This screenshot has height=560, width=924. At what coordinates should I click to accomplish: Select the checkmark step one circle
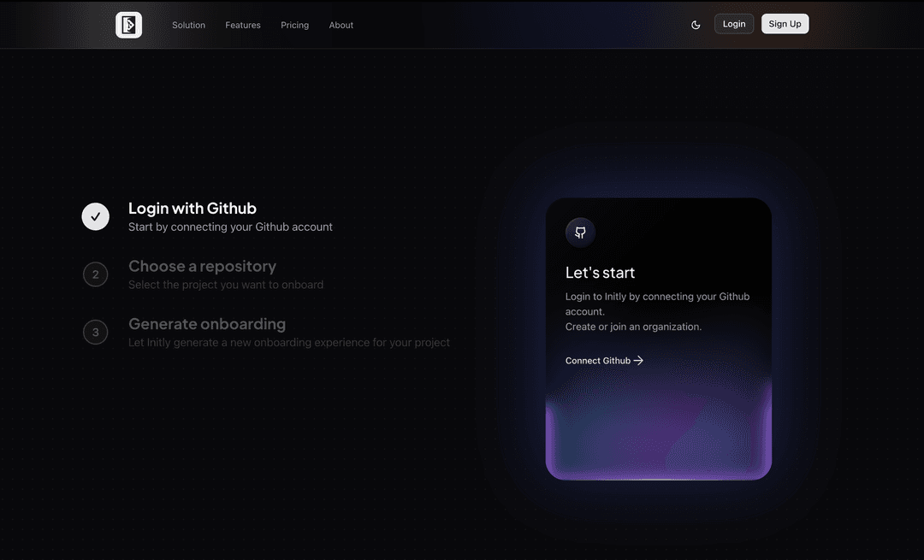coord(96,216)
